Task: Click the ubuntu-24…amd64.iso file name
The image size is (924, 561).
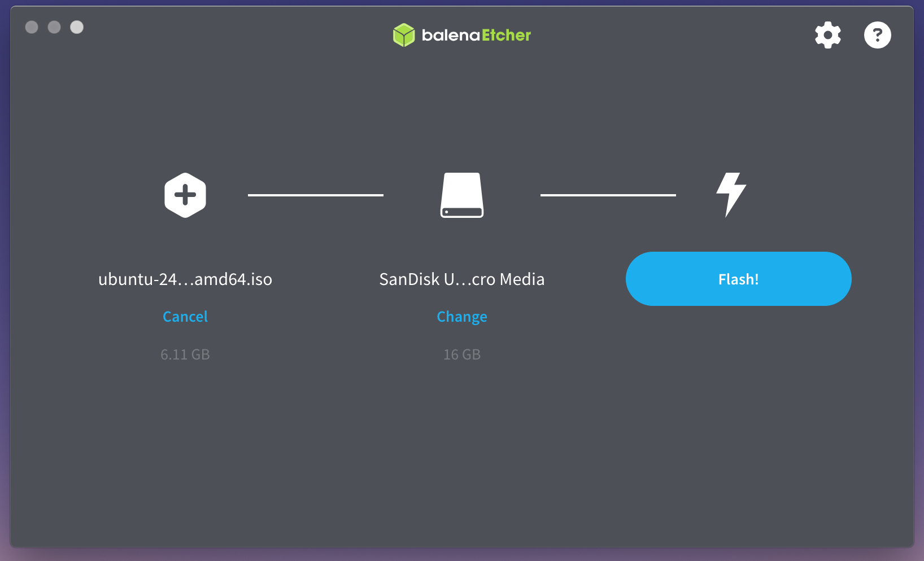Action: click(185, 279)
